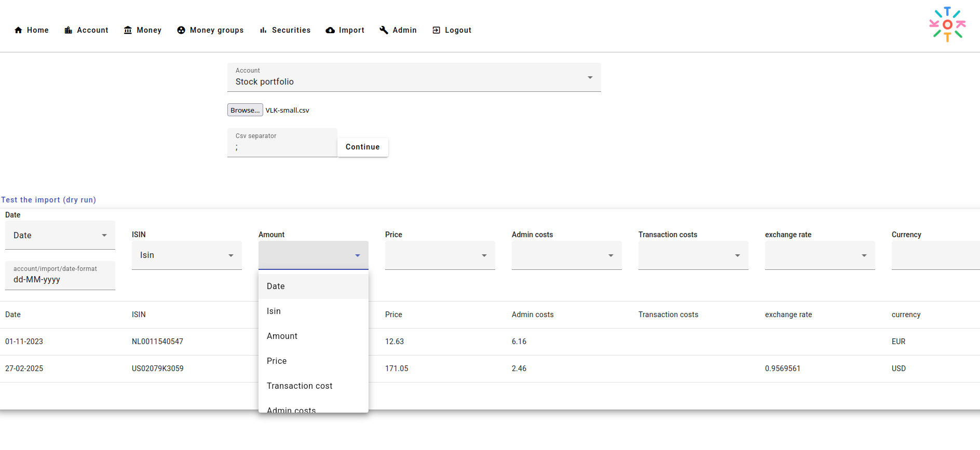This screenshot has width=980, height=450.
Task: Select Price option in dropdown list
Action: [x=314, y=361]
